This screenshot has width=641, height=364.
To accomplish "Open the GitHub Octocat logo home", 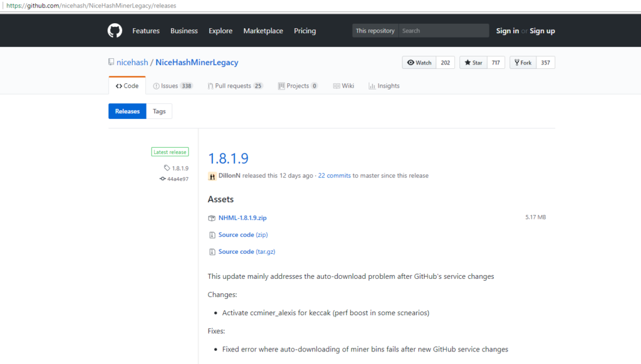I will tap(115, 31).
